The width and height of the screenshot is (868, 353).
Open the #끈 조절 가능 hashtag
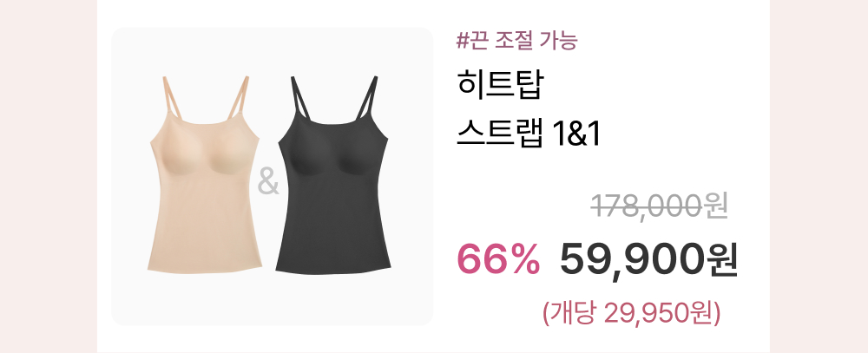[516, 41]
